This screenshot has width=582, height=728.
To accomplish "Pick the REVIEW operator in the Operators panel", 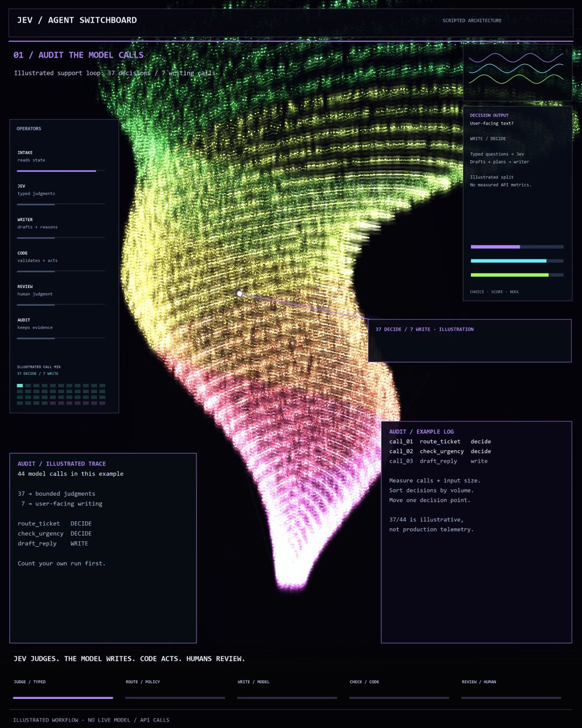I will click(x=61, y=295).
